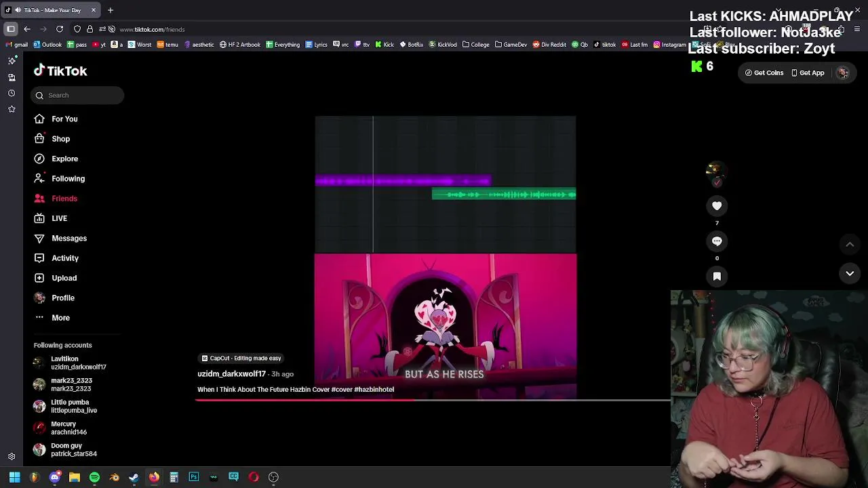Open the Kick bookmark
Image resolution: width=868 pixels, height=488 pixels.
click(384, 45)
